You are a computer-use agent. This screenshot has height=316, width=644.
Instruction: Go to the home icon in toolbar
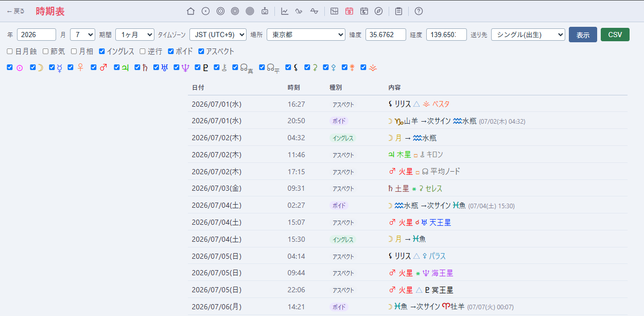point(190,11)
